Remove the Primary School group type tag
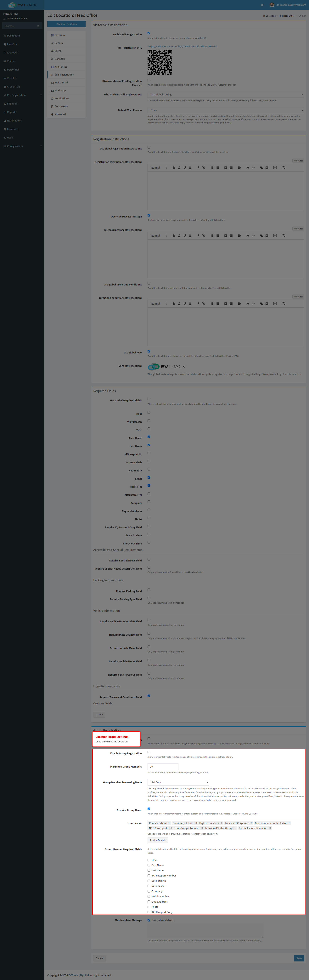This screenshot has width=309, height=980. pyautogui.click(x=169, y=823)
